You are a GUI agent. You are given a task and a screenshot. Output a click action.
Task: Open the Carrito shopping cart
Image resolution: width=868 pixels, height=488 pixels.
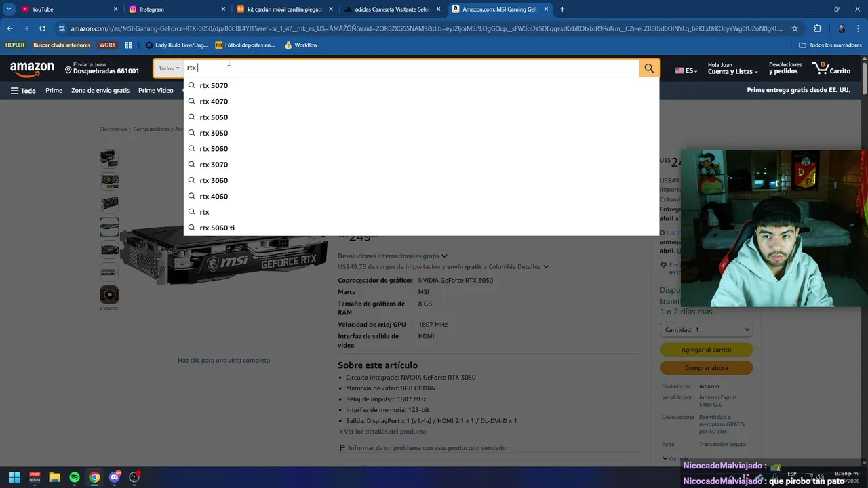point(831,68)
